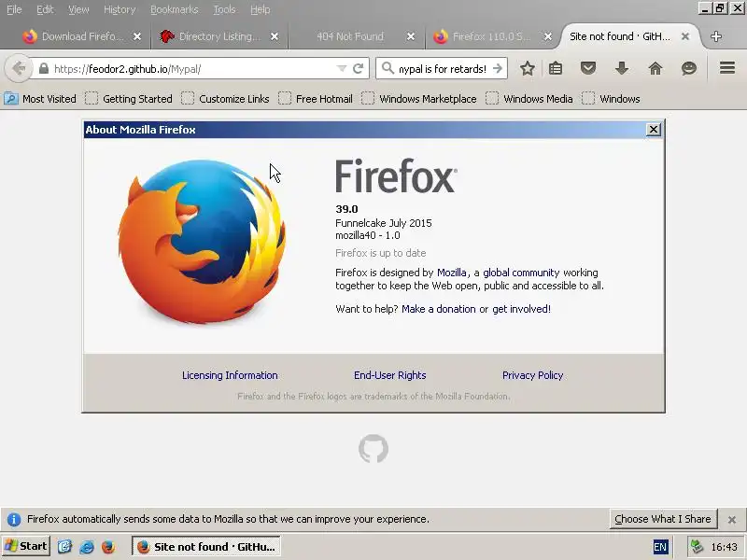Open the File menu
Image resolution: width=747 pixels, height=560 pixels.
[14, 9]
